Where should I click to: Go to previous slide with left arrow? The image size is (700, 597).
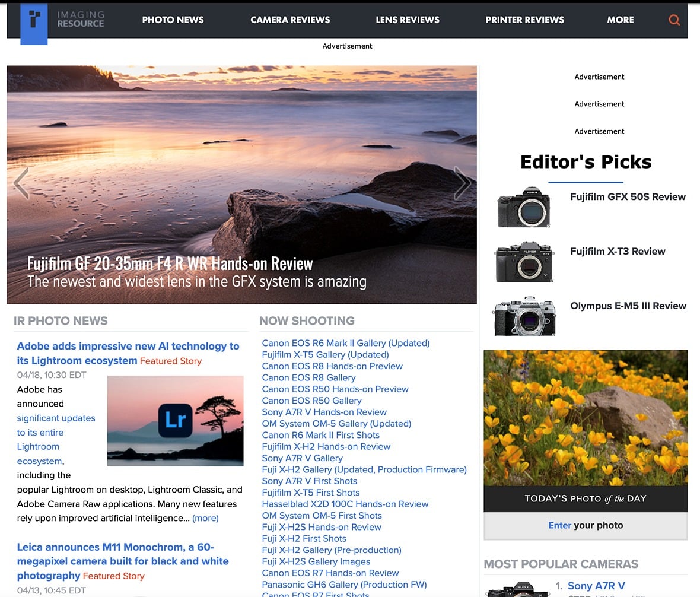[21, 183]
